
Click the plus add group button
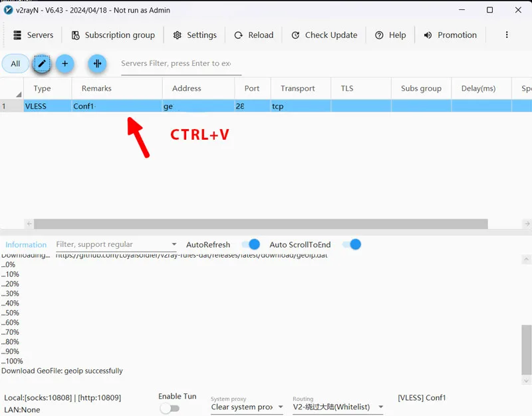coord(65,64)
